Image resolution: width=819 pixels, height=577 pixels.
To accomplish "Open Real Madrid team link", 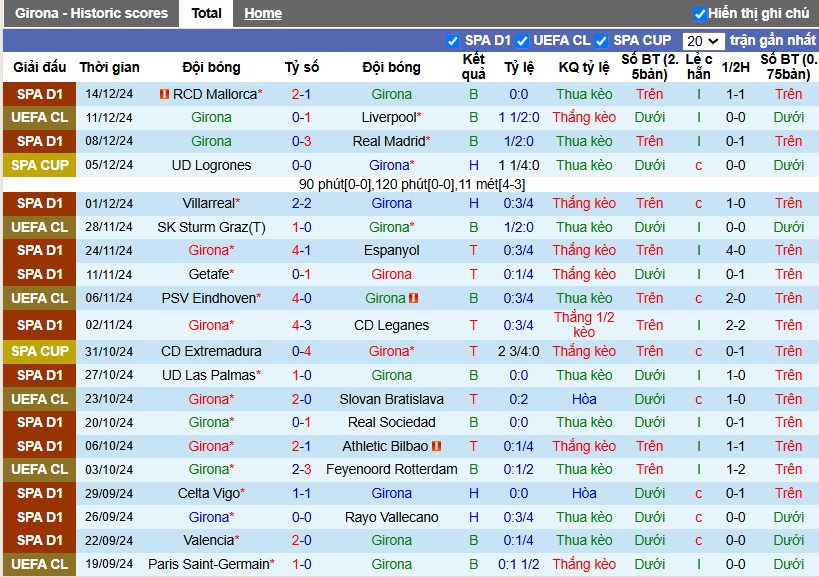I will [391, 142].
